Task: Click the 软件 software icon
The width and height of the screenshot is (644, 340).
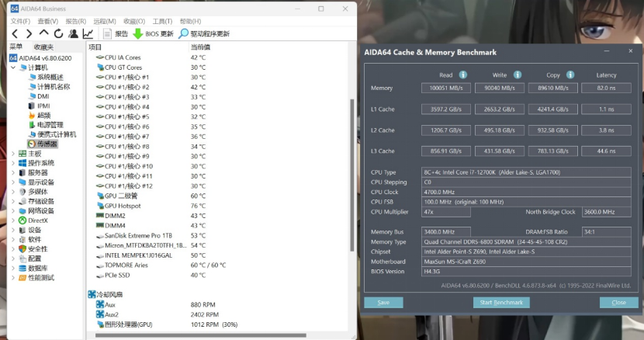Action: point(23,239)
